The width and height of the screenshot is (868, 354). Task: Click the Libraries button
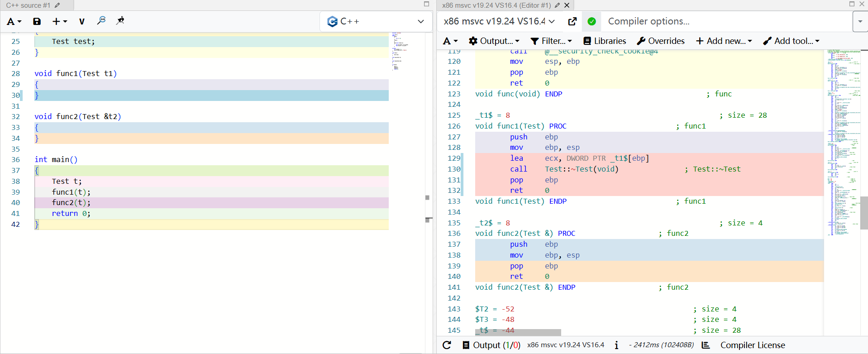pos(605,41)
